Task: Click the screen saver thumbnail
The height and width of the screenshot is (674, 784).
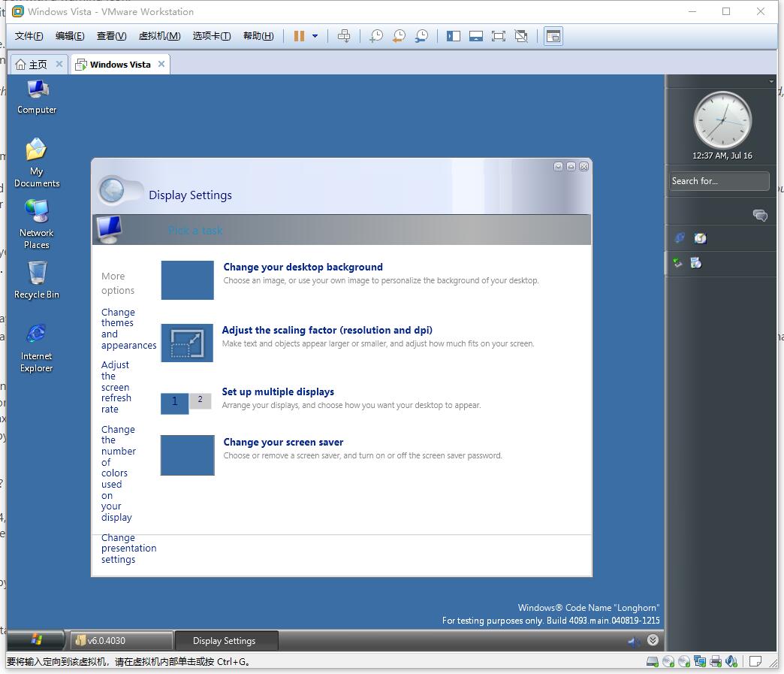Action: [x=188, y=455]
